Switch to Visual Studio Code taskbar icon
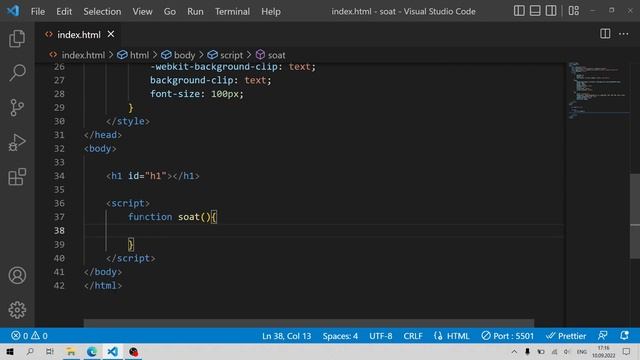 click(112, 351)
